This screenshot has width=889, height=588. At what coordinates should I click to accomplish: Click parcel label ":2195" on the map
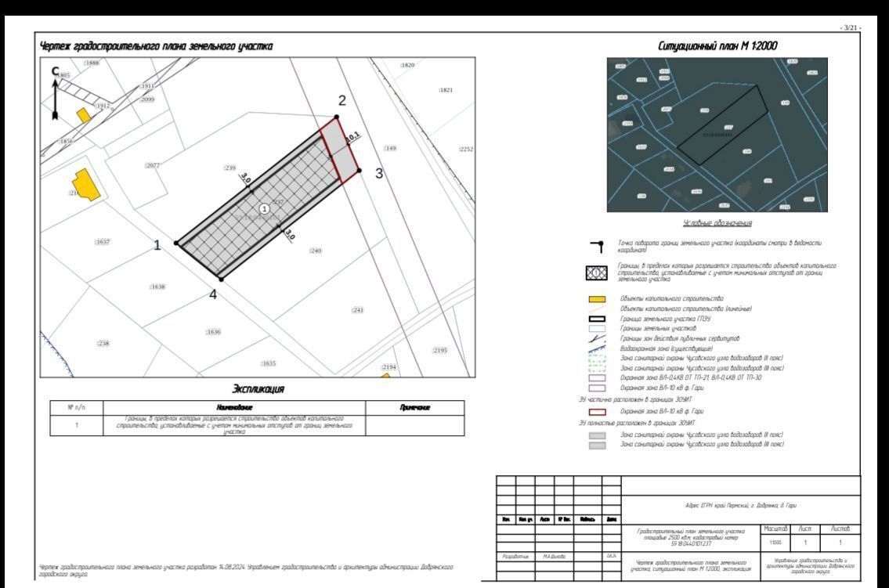pyautogui.click(x=440, y=351)
